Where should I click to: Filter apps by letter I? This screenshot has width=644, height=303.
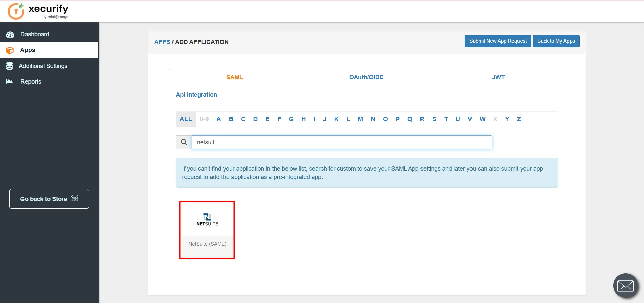tap(314, 119)
